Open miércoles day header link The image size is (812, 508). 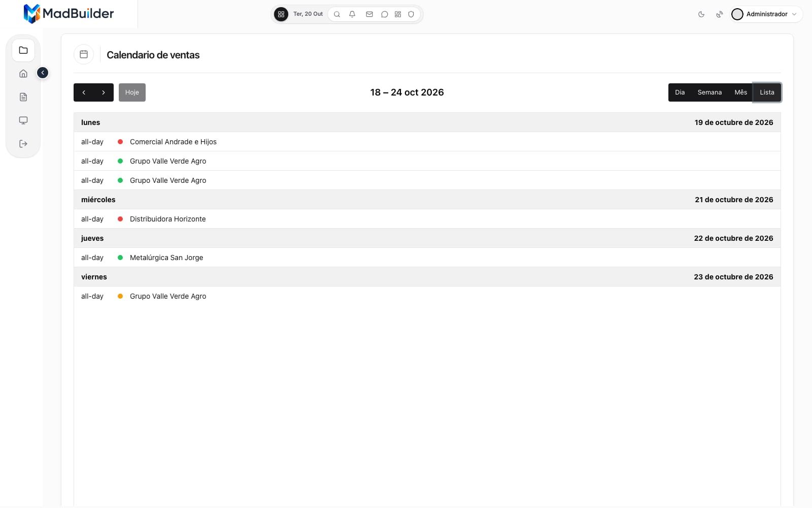click(x=98, y=200)
